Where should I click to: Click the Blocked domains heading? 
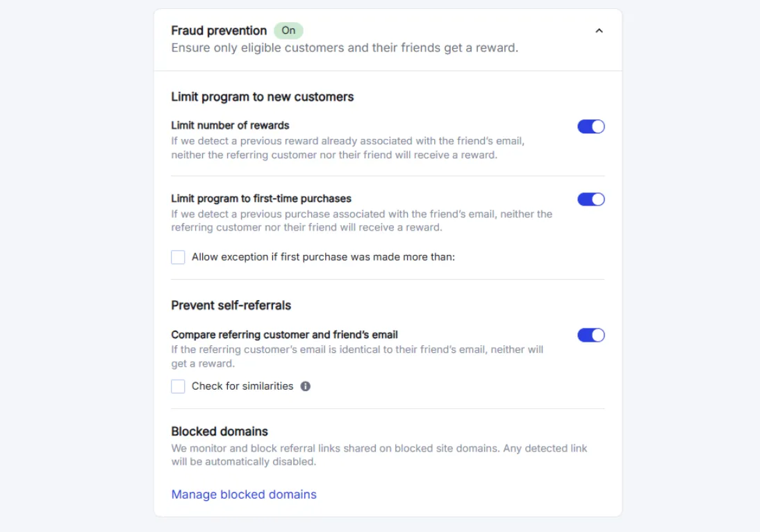tap(220, 431)
